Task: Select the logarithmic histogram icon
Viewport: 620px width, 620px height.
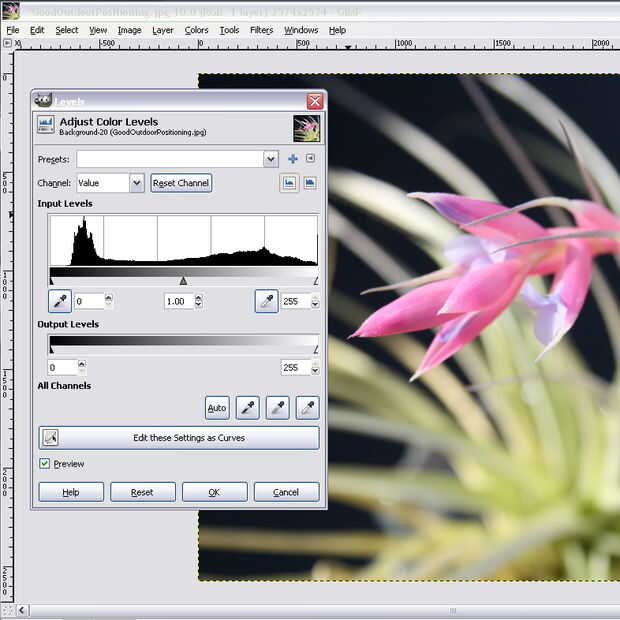Action: (310, 183)
